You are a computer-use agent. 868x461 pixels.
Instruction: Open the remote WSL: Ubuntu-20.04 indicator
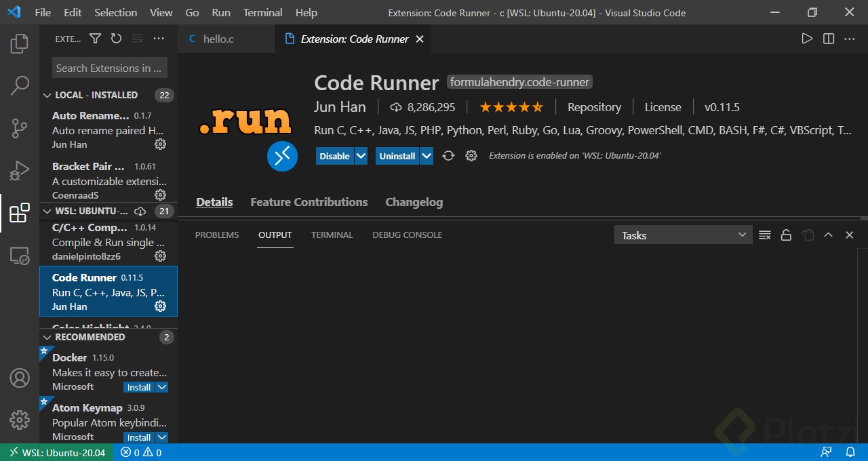57,452
